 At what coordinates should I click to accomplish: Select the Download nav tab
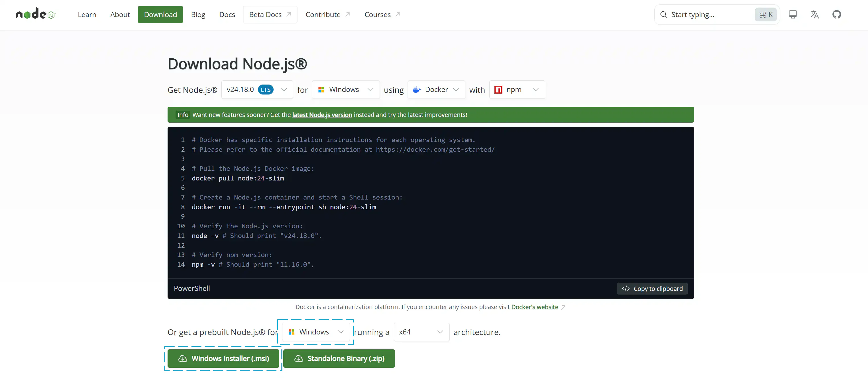160,15
